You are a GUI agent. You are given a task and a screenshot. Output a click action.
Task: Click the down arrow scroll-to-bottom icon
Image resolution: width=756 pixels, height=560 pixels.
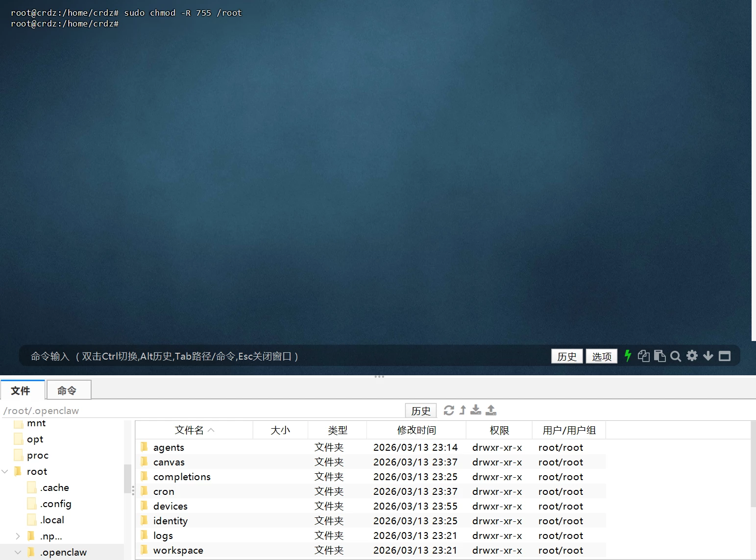pyautogui.click(x=708, y=356)
